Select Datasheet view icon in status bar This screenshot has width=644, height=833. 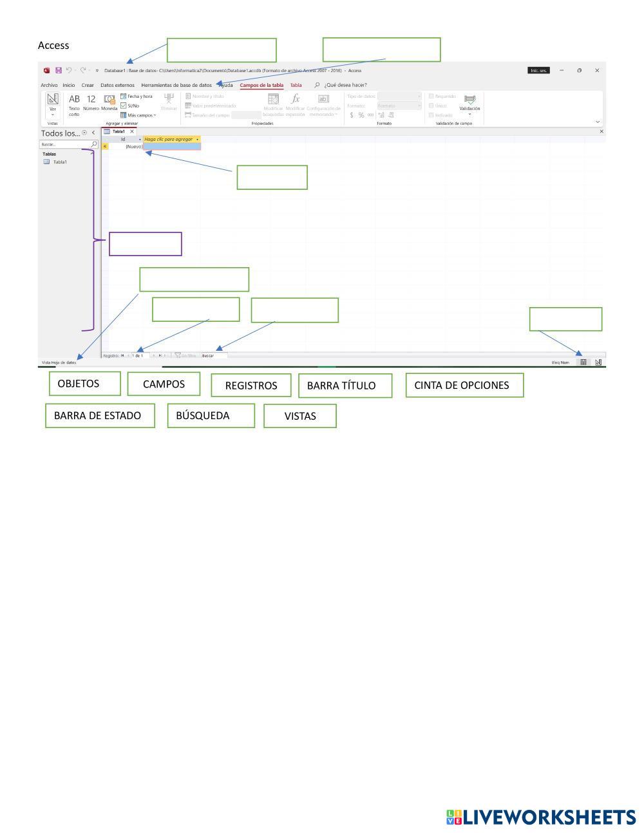(583, 362)
